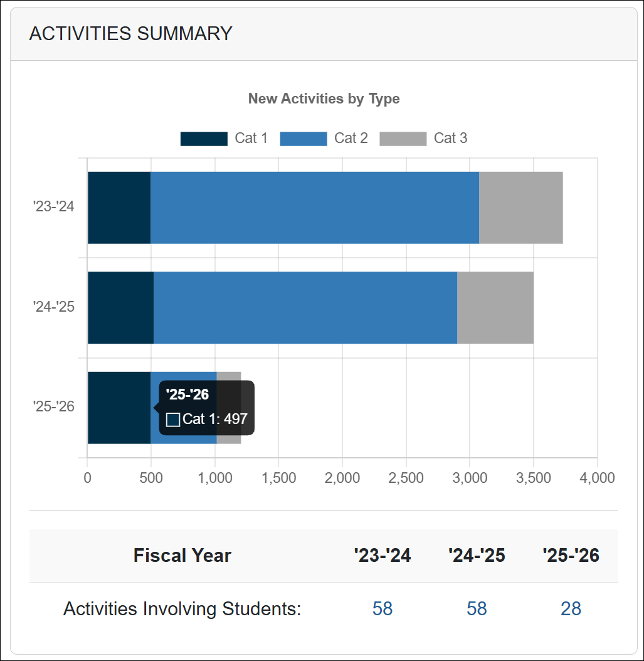Toggle the Cat 1 legend label text

[251, 139]
